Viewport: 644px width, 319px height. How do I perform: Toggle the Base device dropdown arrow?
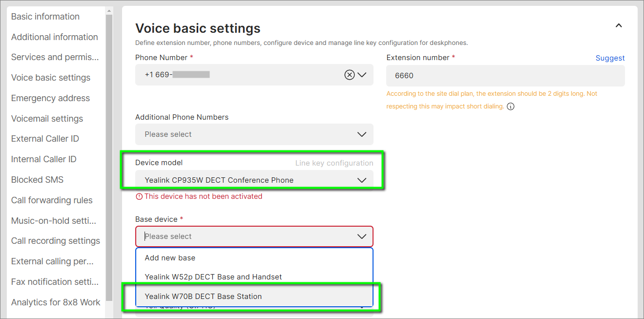pos(362,236)
